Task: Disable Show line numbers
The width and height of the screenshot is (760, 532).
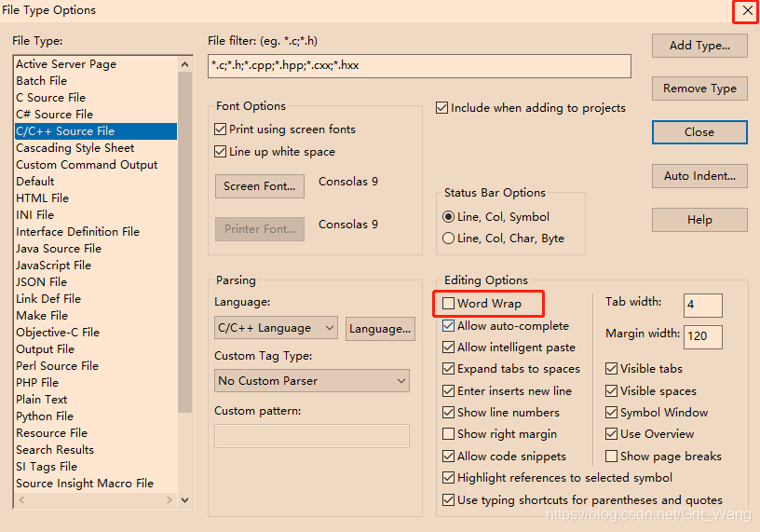Action: (x=448, y=412)
